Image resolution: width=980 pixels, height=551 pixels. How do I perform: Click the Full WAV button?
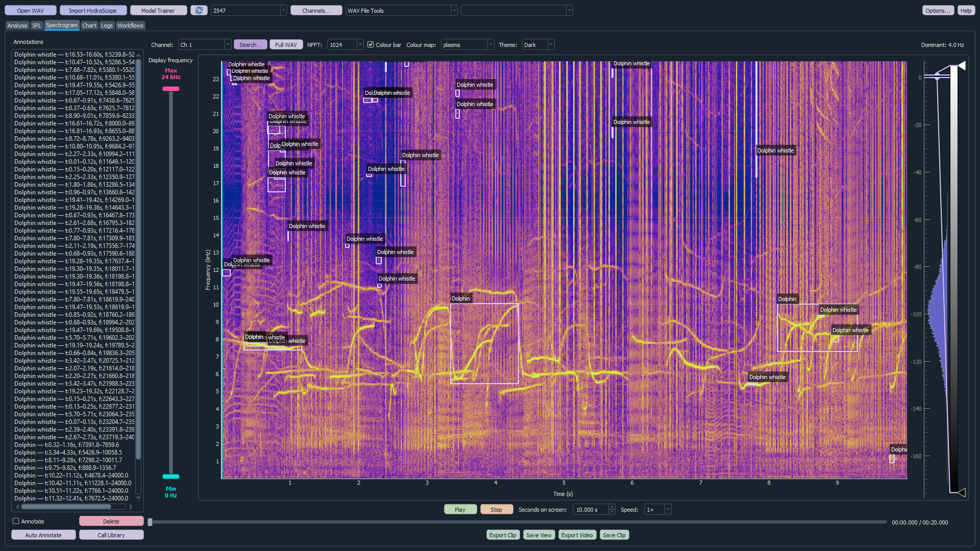pyautogui.click(x=286, y=45)
